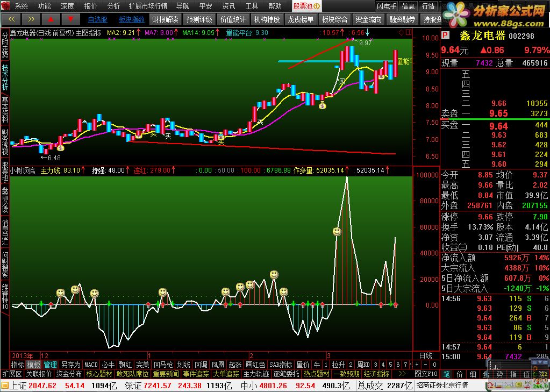This screenshot has width=550, height=392.
Task: Open the 分析 menu
Action: 113,6
